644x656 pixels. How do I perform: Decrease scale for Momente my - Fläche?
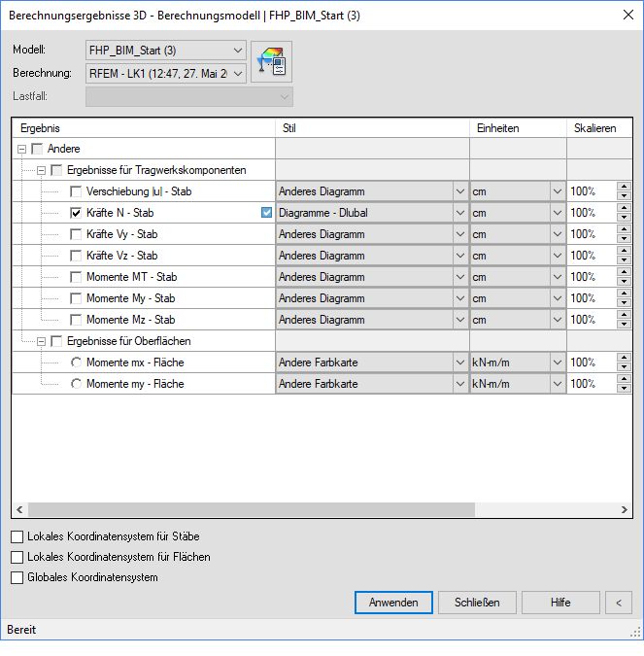(x=624, y=388)
